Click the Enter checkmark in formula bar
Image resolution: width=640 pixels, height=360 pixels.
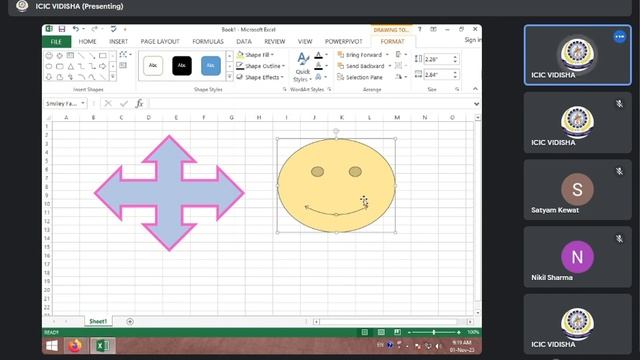(124, 104)
